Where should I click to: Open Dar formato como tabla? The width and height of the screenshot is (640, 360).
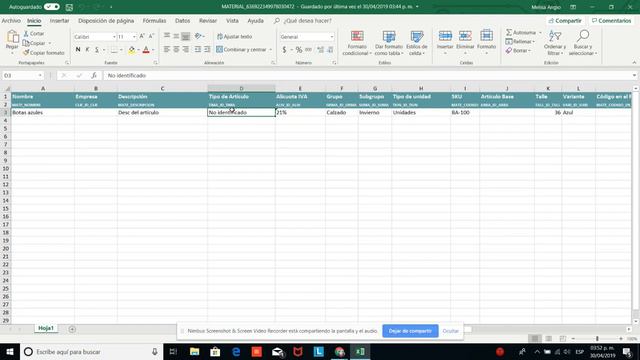[389, 42]
